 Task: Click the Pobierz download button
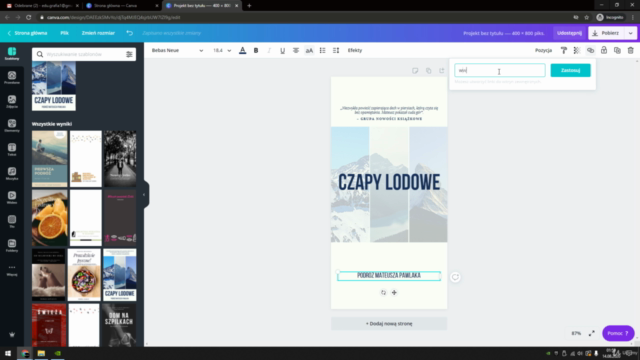tap(607, 33)
